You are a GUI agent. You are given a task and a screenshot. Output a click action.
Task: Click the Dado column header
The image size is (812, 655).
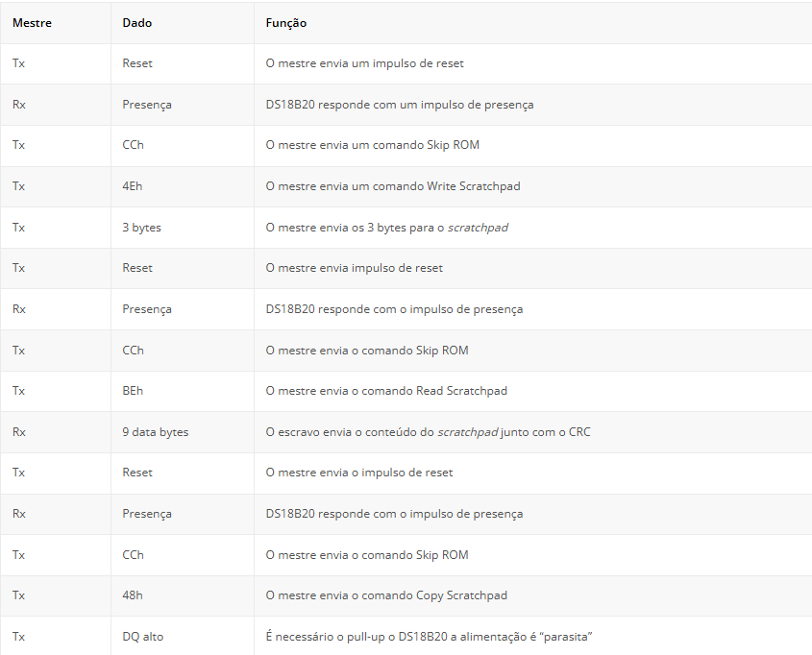pyautogui.click(x=138, y=23)
